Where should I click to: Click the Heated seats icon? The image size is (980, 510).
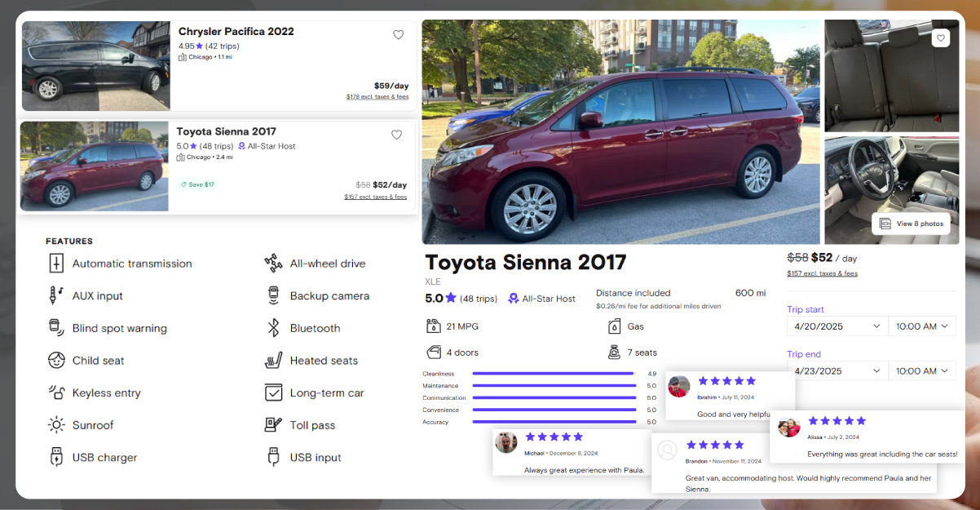[x=273, y=361]
